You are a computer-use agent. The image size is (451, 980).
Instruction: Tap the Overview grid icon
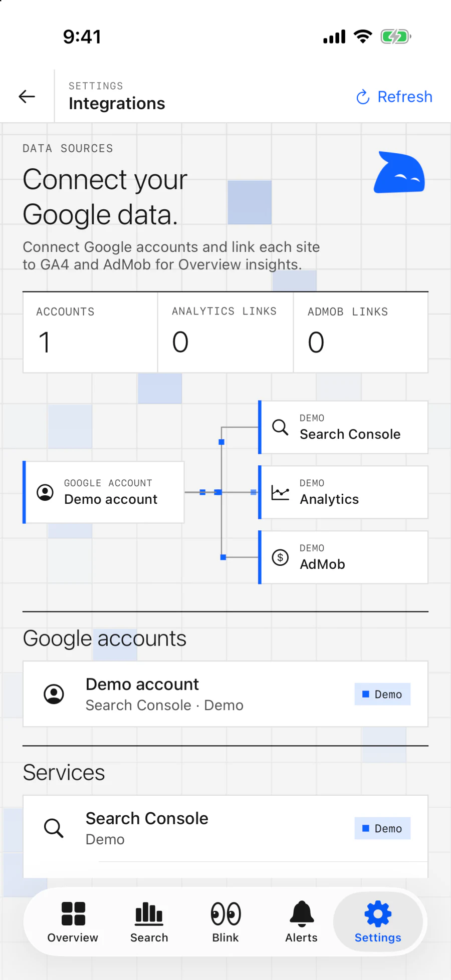tap(73, 913)
